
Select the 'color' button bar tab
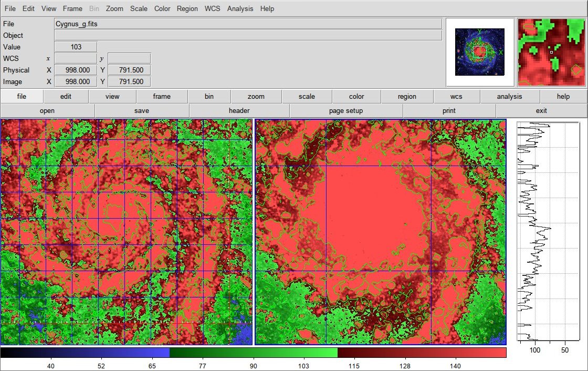356,97
